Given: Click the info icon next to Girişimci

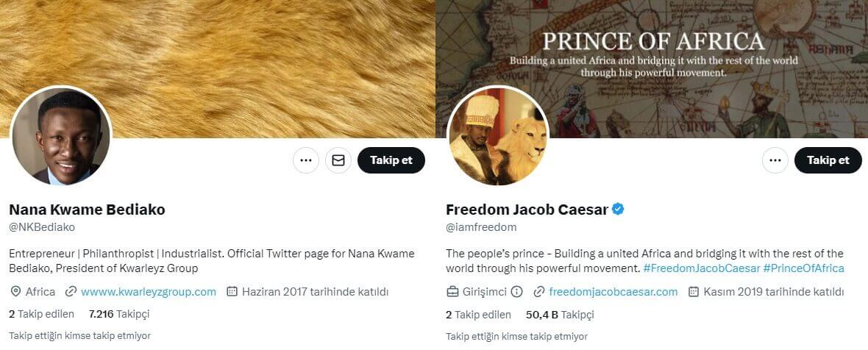Looking at the screenshot, I should click(517, 292).
